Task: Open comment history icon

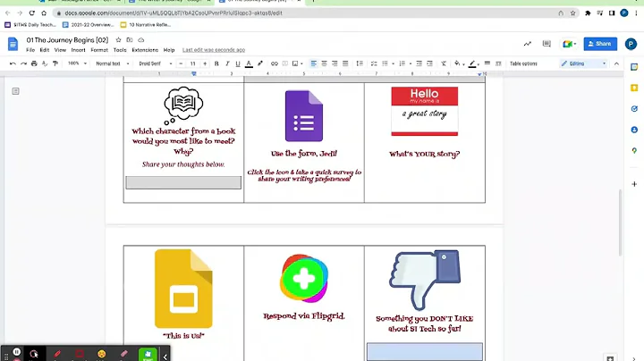Action: [547, 44]
